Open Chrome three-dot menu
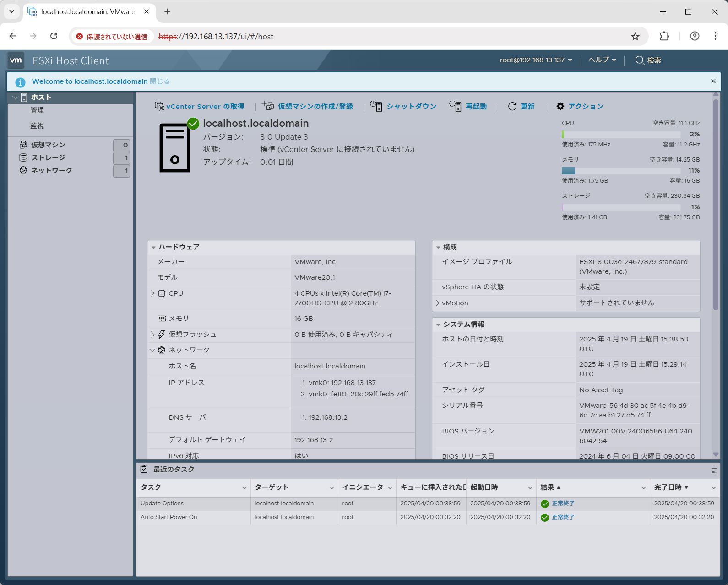728x585 pixels. point(715,36)
